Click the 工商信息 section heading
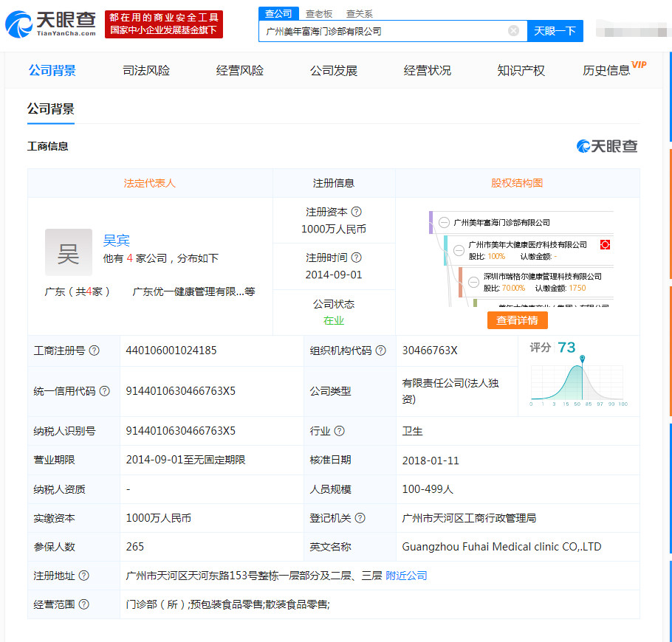672x642 pixels. click(x=47, y=146)
